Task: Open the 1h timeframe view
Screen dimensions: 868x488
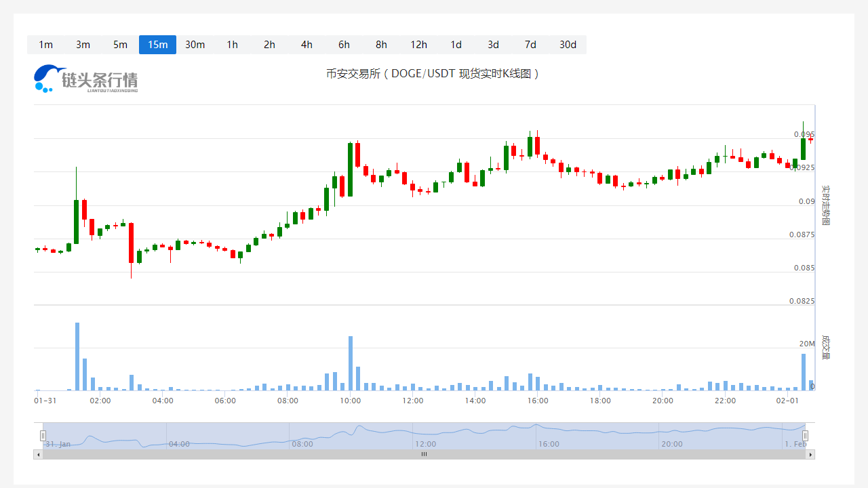Action: coord(232,45)
